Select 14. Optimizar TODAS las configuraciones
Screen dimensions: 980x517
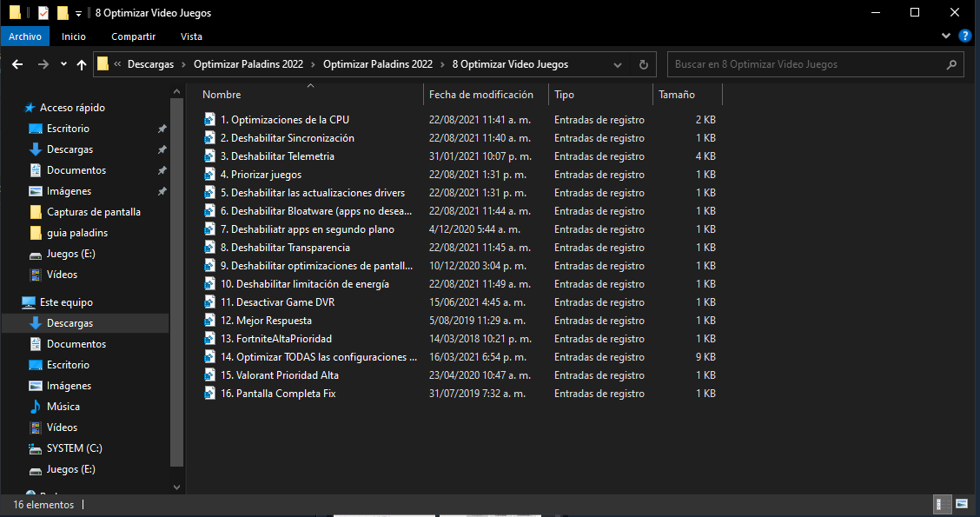[x=318, y=357]
